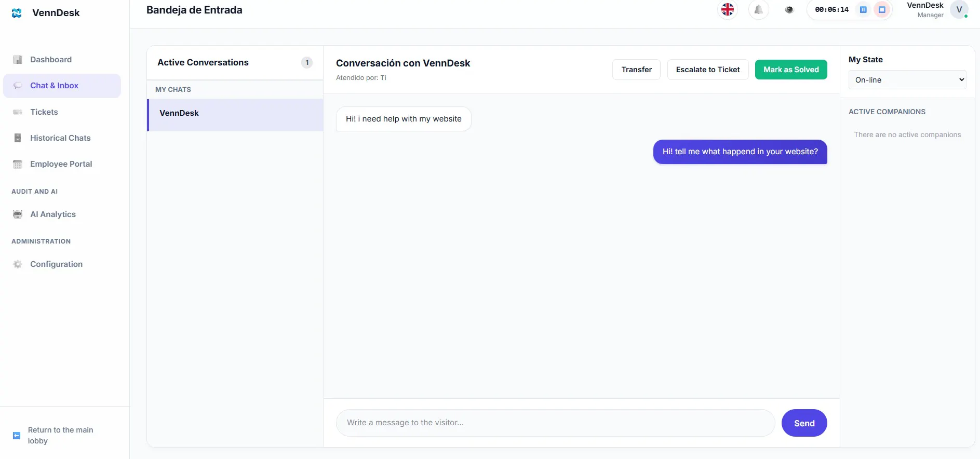The image size is (980, 459).
Task: Open Employee Portal
Action: (x=62, y=164)
